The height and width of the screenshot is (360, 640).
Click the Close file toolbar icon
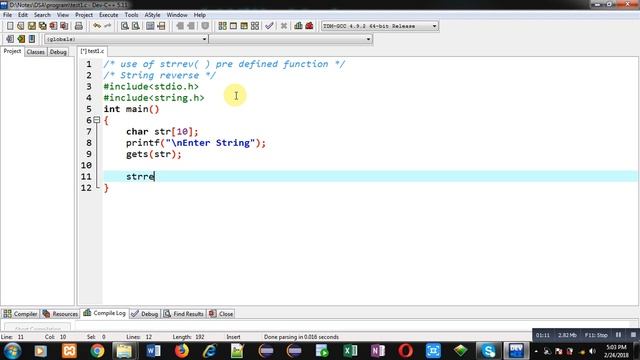(53, 26)
